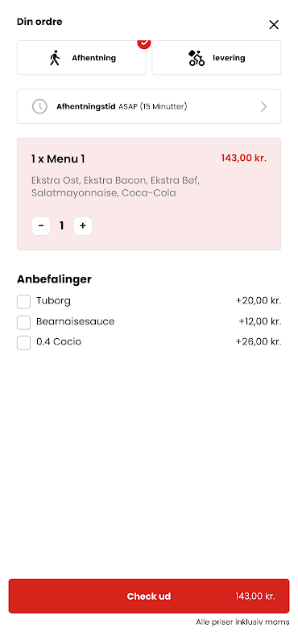This screenshot has height=644, width=298.
Task: Close the order panel with X icon
Action: click(274, 25)
